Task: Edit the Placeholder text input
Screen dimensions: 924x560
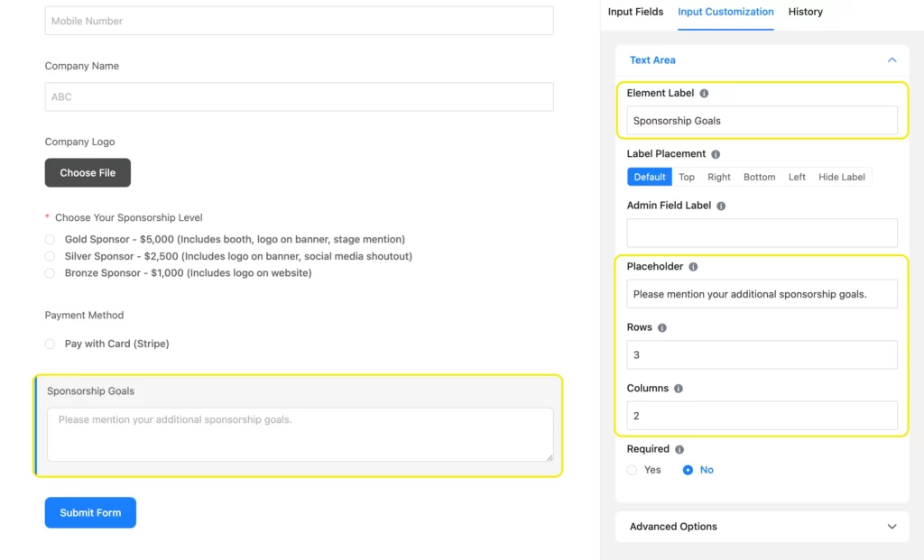Action: (762, 294)
